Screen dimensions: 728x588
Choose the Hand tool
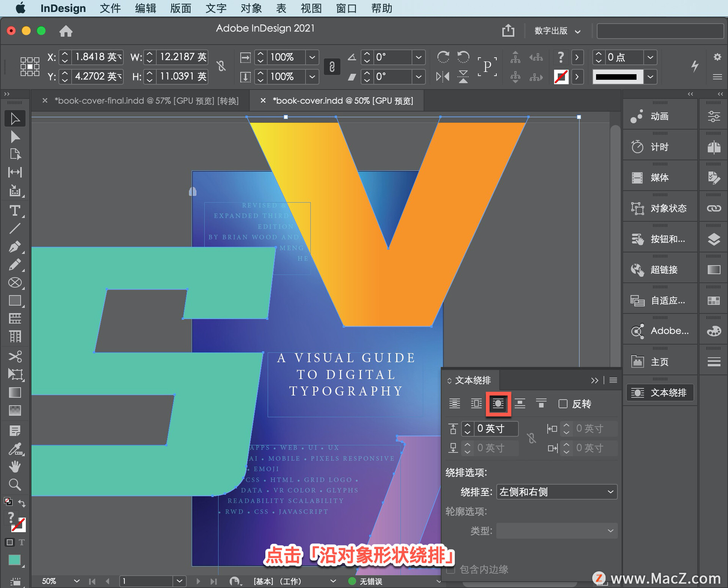[15, 466]
